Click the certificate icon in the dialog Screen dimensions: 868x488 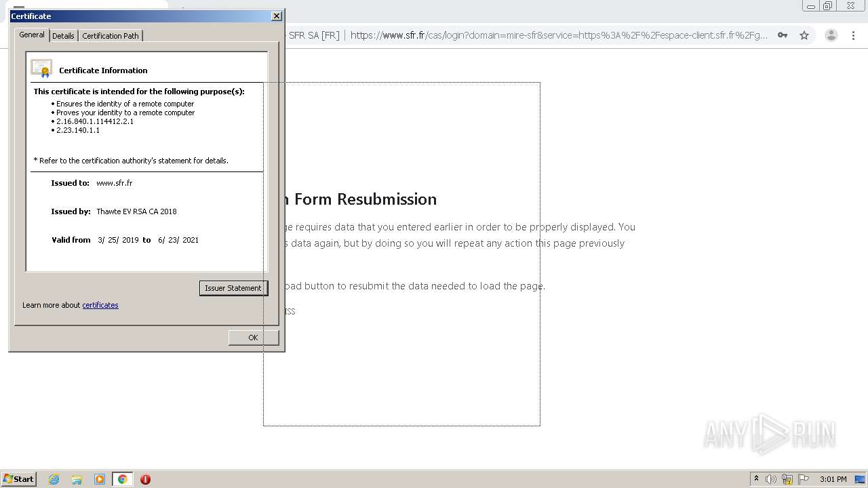(x=41, y=68)
